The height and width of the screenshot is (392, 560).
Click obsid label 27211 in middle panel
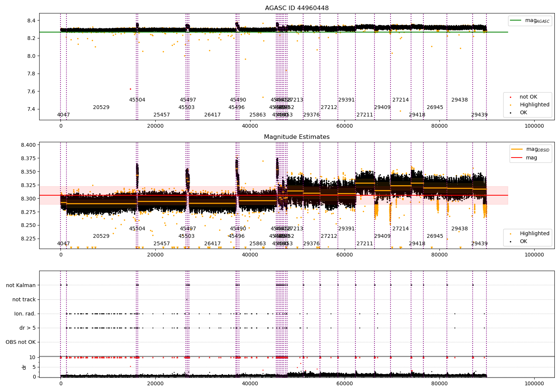tap(365, 244)
